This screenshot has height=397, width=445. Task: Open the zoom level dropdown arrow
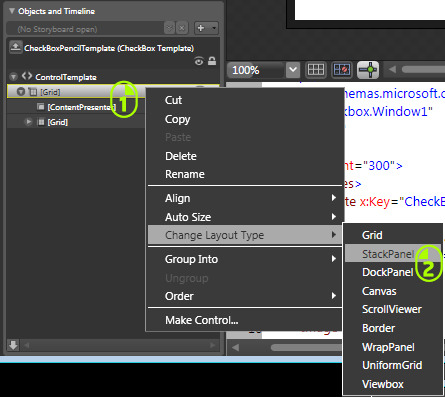pyautogui.click(x=293, y=70)
